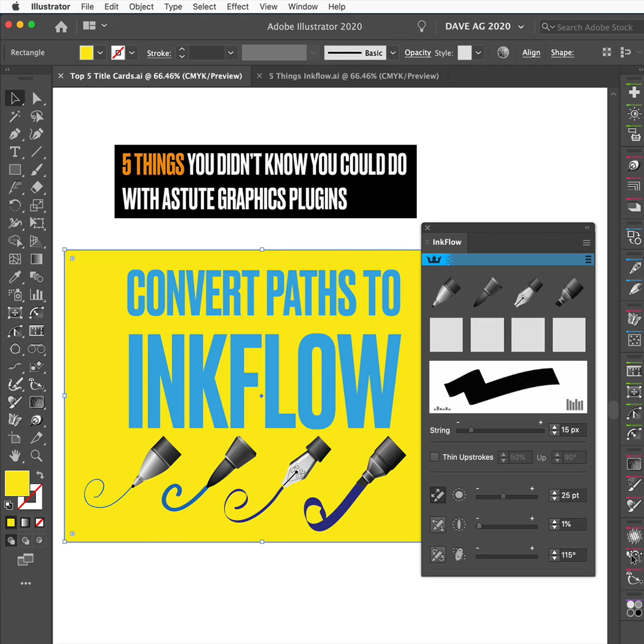The width and height of the screenshot is (644, 644).
Task: Select the Rotate tool
Action: coord(15,205)
